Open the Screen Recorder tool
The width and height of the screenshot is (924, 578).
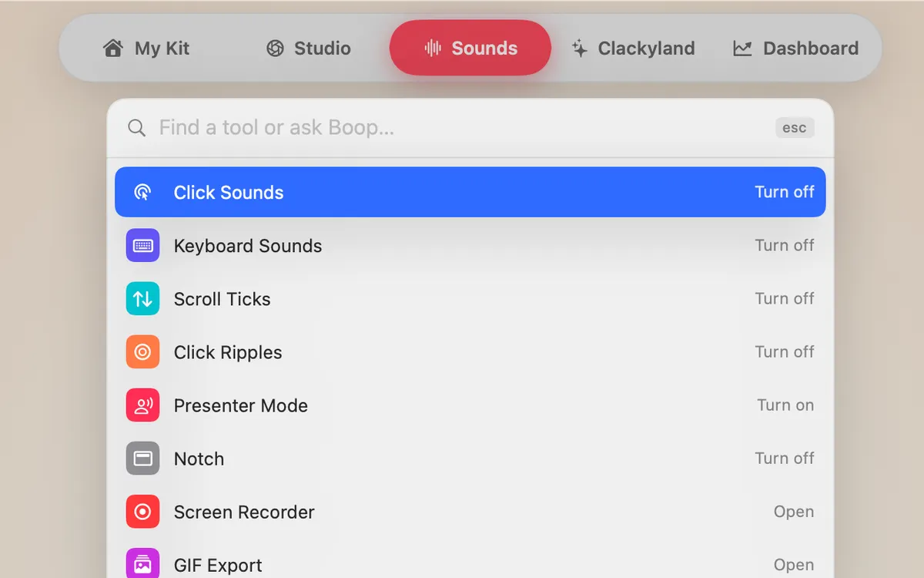(x=793, y=512)
